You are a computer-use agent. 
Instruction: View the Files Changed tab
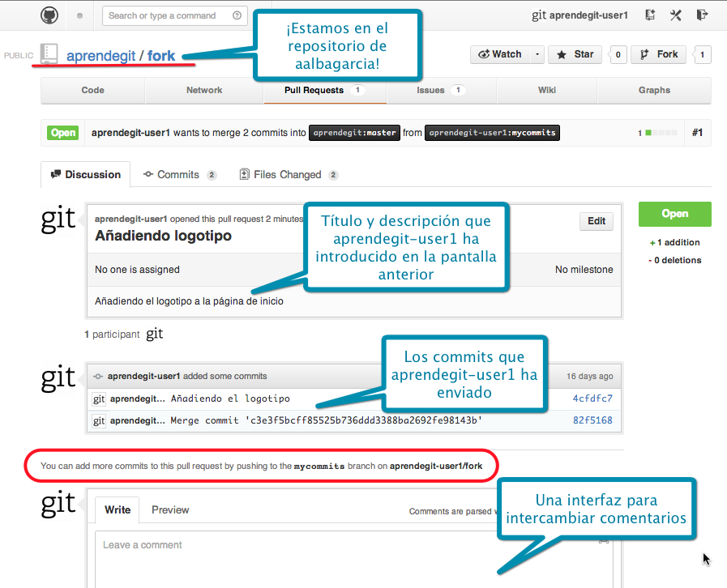287,174
